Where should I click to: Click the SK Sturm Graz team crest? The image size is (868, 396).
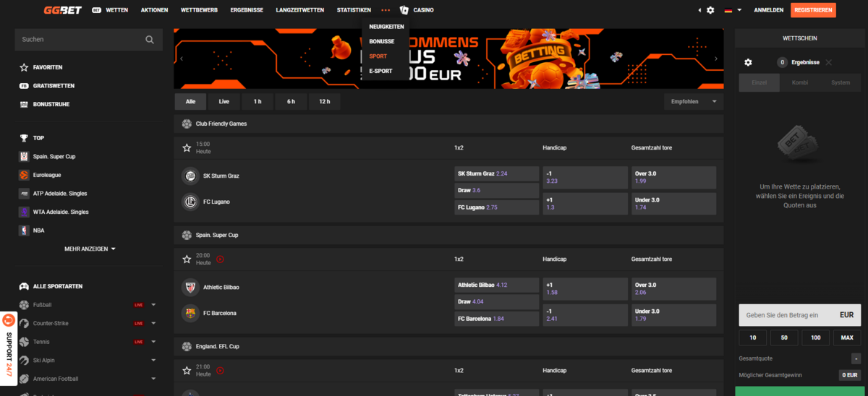tap(190, 176)
